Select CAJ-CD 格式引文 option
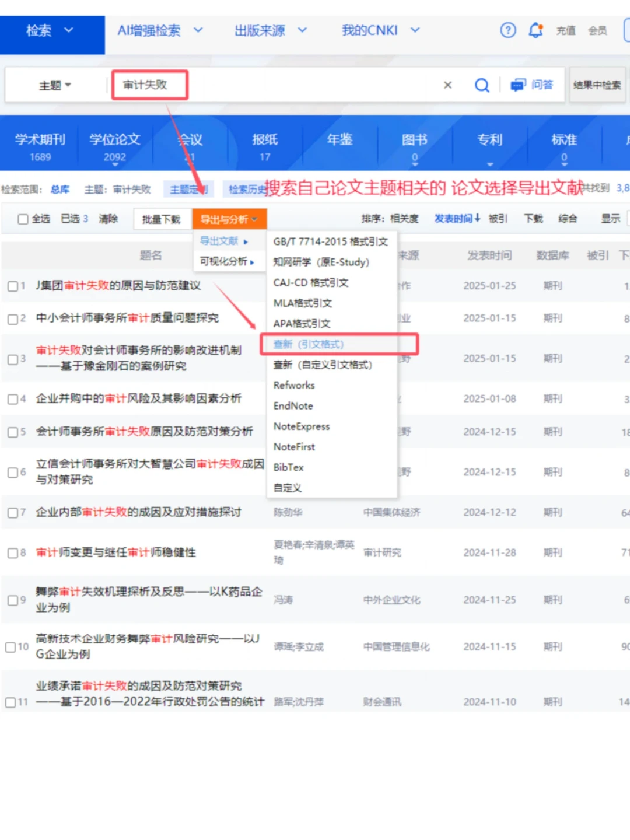 pos(311,282)
